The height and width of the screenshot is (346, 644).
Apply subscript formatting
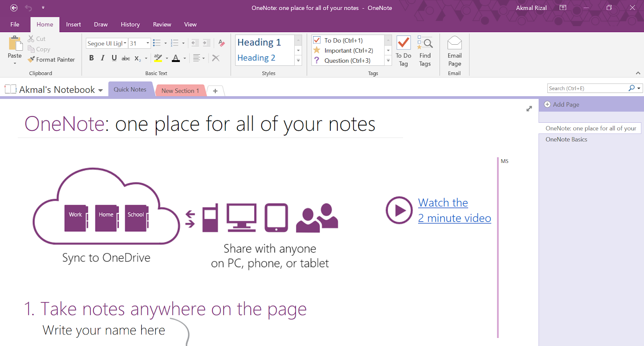137,58
